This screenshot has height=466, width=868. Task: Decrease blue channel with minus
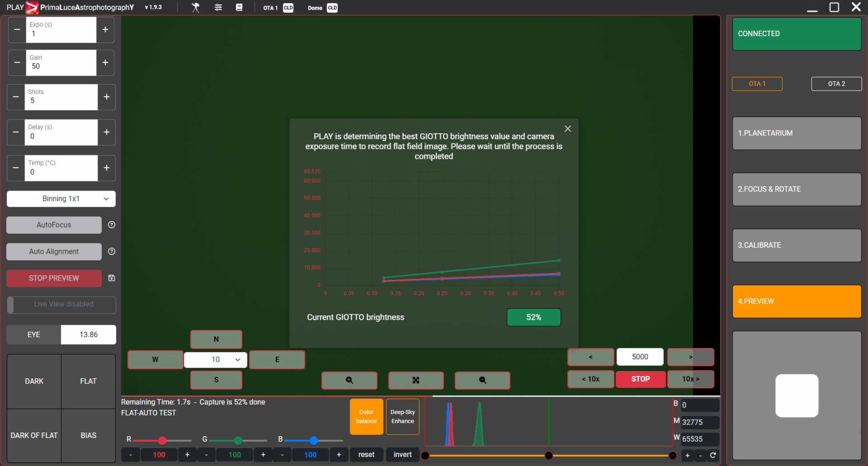click(x=282, y=455)
